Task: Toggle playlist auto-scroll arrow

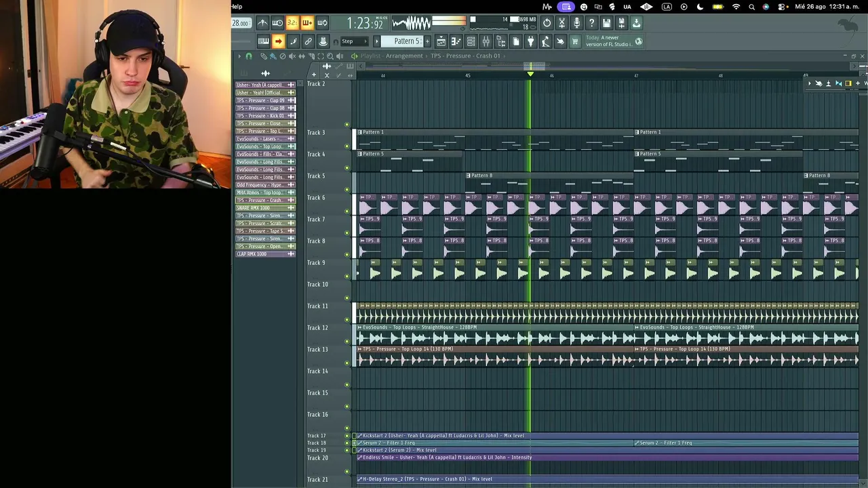Action: (x=278, y=41)
